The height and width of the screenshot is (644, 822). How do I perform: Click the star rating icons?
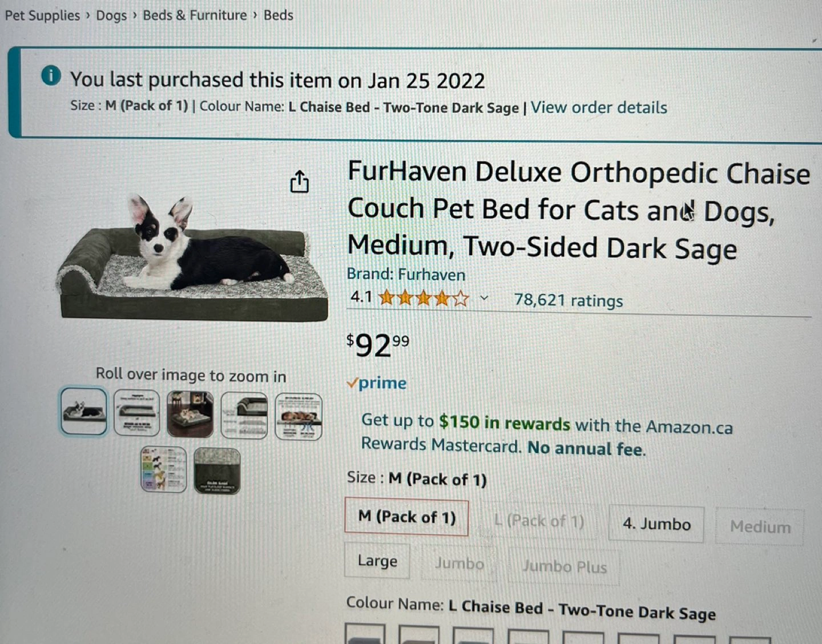(424, 298)
